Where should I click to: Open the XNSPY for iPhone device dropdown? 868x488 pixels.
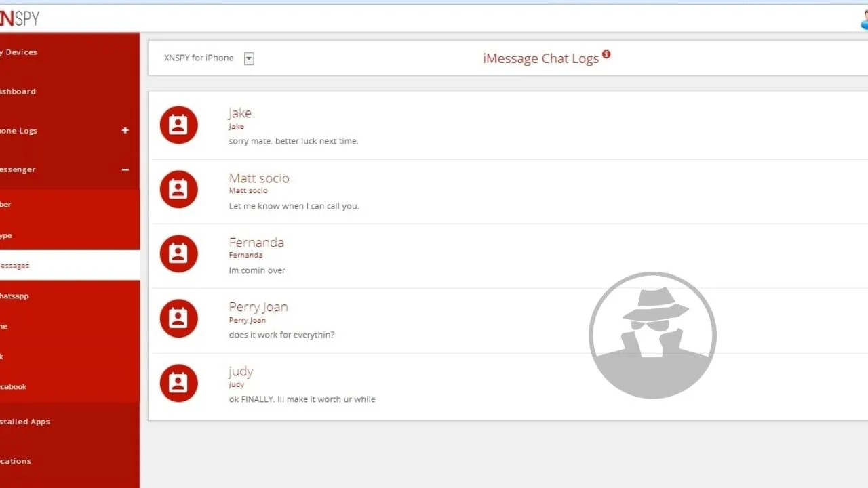(x=249, y=59)
